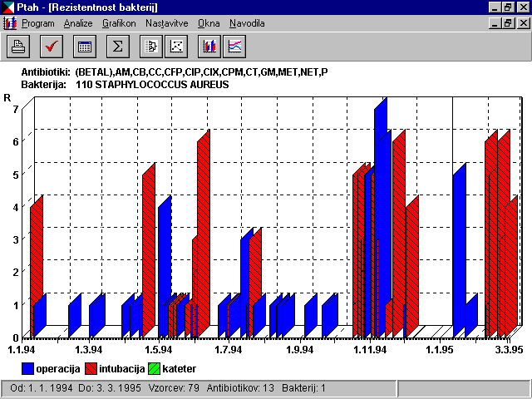Open the Grafikon menu

click(119, 23)
